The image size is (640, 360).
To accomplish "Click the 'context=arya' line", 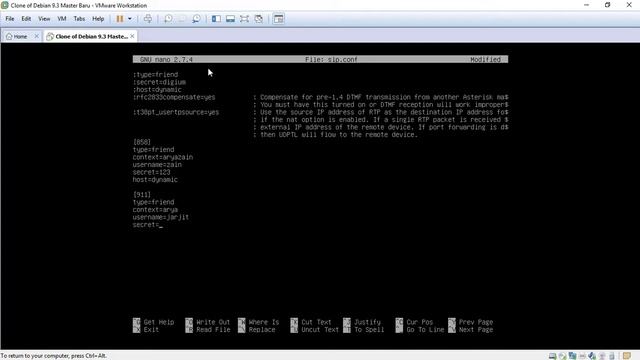I will pyautogui.click(x=155, y=210).
